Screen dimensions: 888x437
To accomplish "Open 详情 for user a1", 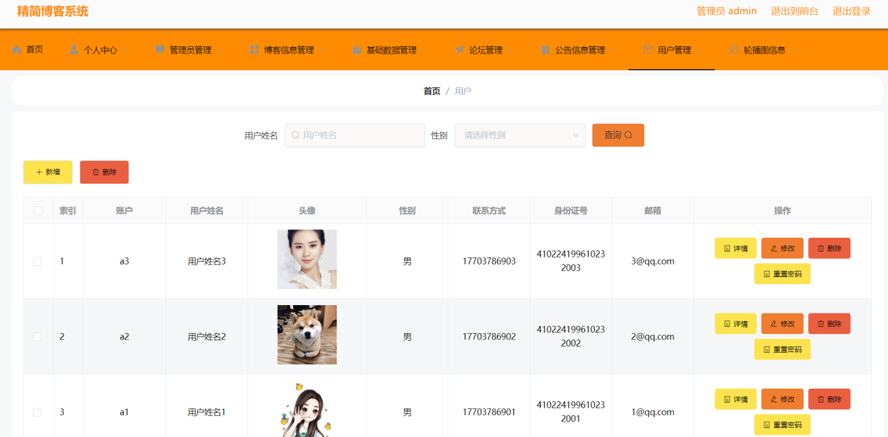I will 736,399.
